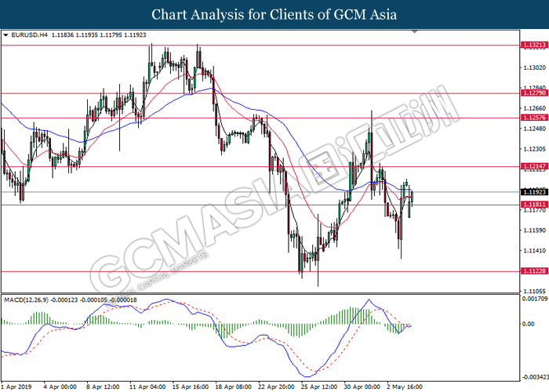549x392 pixels.
Task: Select the 1.12576 red price level label
Action: [x=534, y=118]
